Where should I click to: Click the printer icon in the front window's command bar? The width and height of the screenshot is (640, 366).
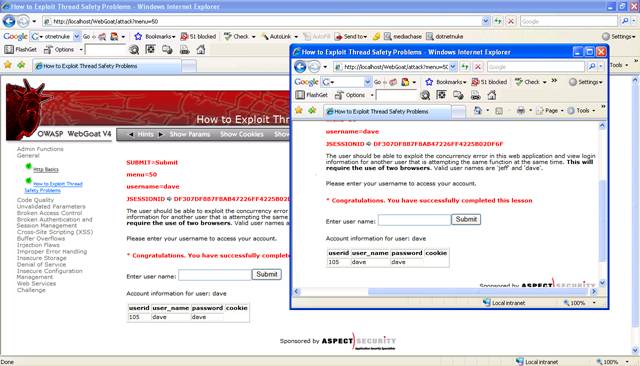pos(521,111)
